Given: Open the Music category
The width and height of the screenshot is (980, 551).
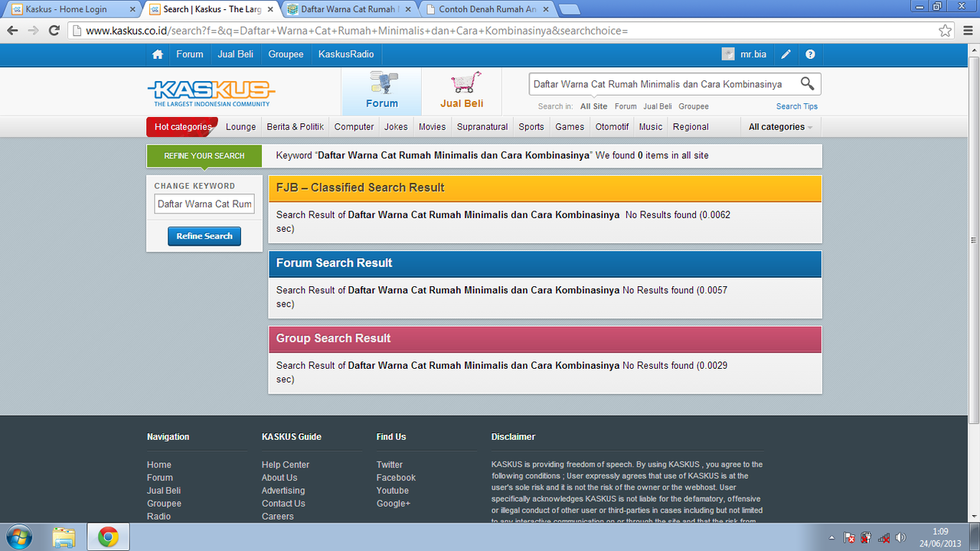Looking at the screenshot, I should pyautogui.click(x=651, y=127).
